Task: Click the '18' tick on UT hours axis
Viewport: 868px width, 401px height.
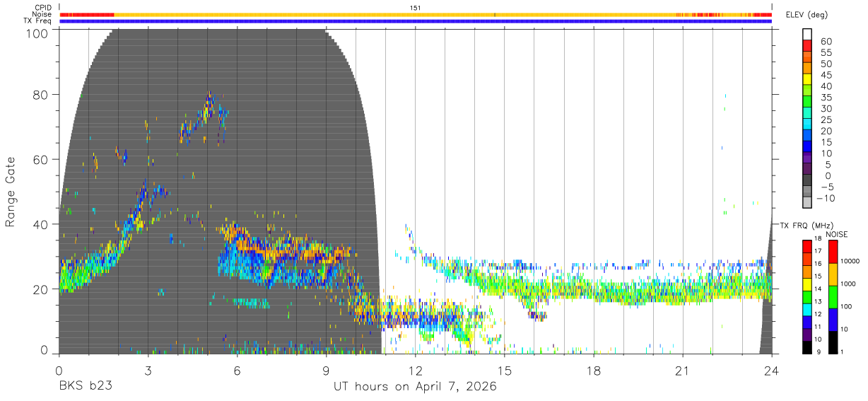Action: [594, 370]
